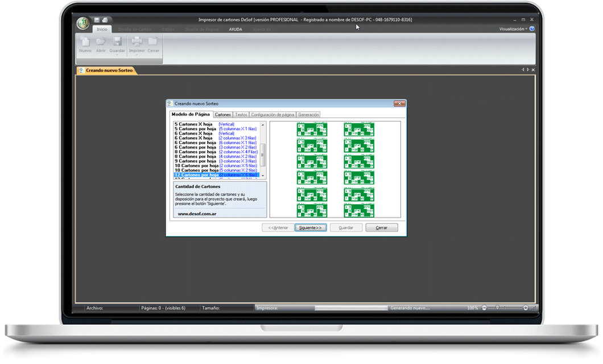This screenshot has height=364, width=603.
Task: Select the Diseño de Página ribbon tab
Action: pos(201,29)
